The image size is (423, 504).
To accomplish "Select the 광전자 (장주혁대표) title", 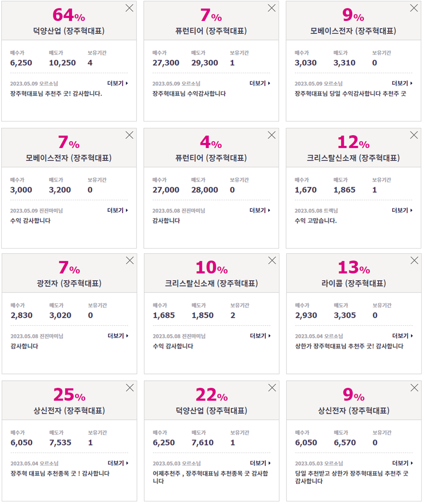I will click(69, 283).
